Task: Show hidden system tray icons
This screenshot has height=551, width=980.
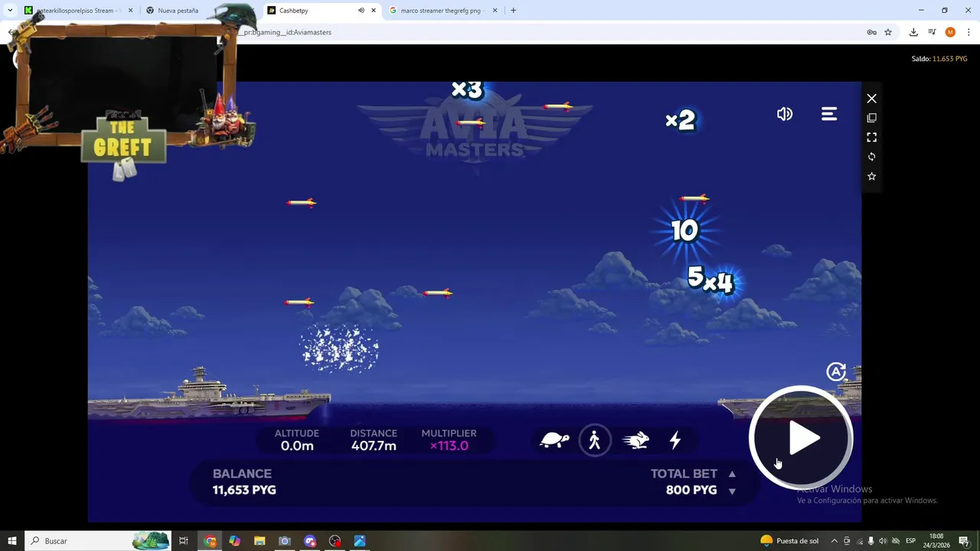Action: [x=834, y=541]
